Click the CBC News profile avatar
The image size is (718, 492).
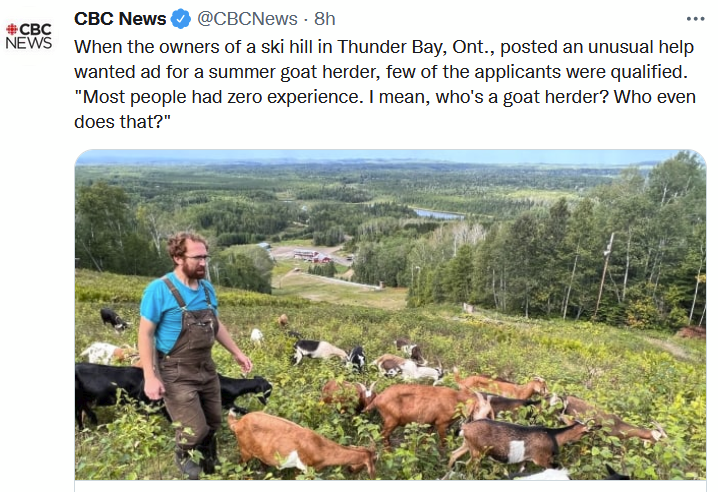click(28, 36)
